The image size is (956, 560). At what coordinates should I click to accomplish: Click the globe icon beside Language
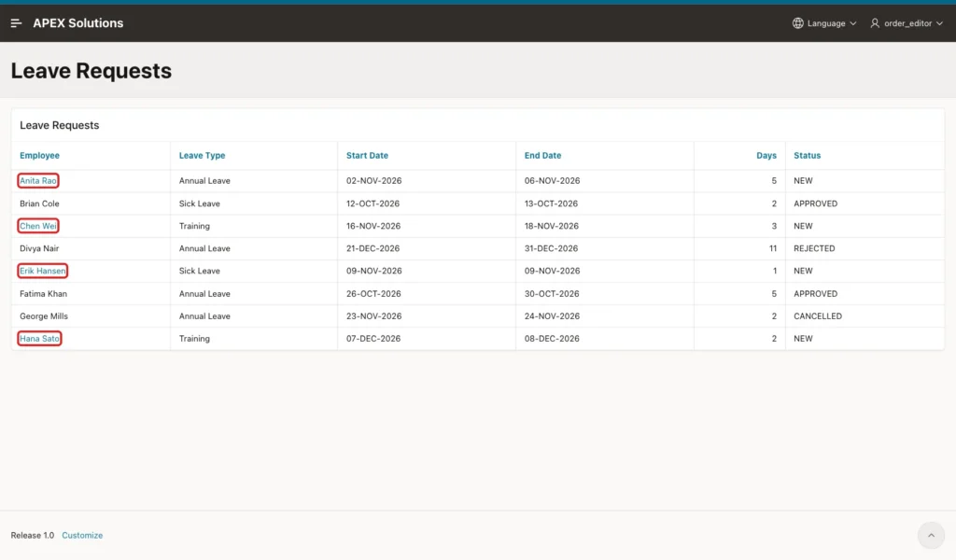(797, 23)
